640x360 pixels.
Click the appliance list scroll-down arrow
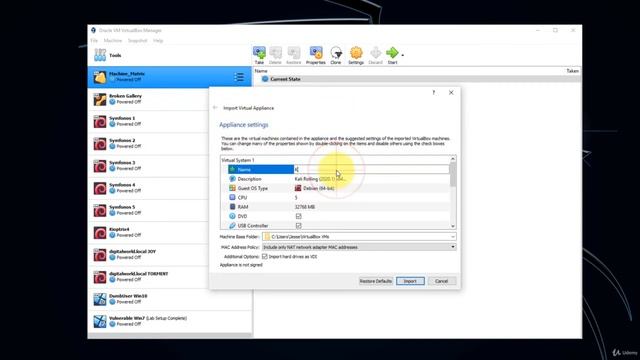[x=453, y=226]
